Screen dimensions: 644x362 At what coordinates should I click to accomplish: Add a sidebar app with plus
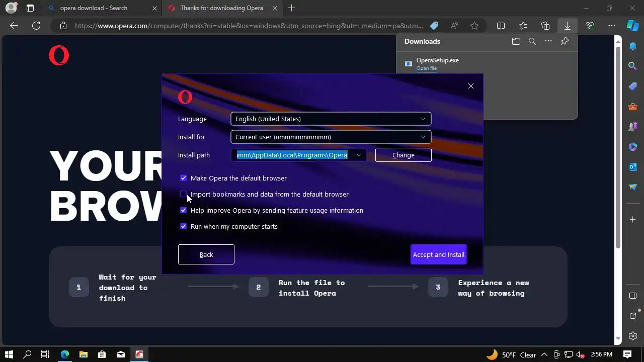(633, 219)
